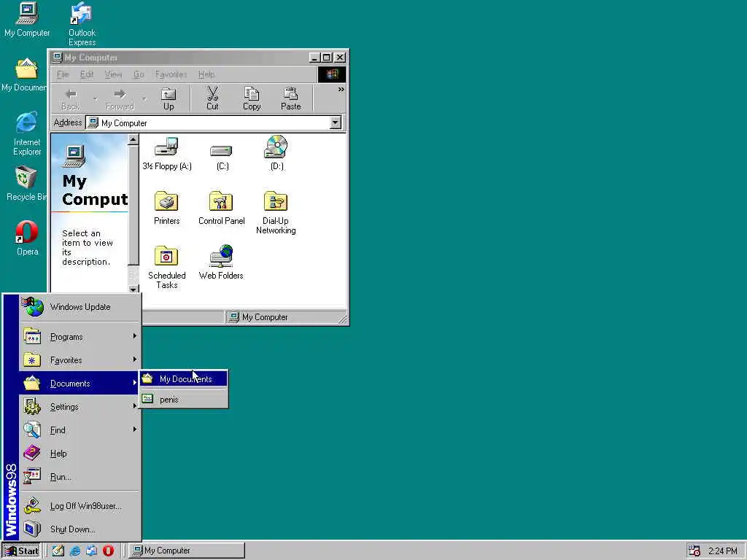747x560 pixels.
Task: Maximize the My Computer window
Action: (326, 58)
